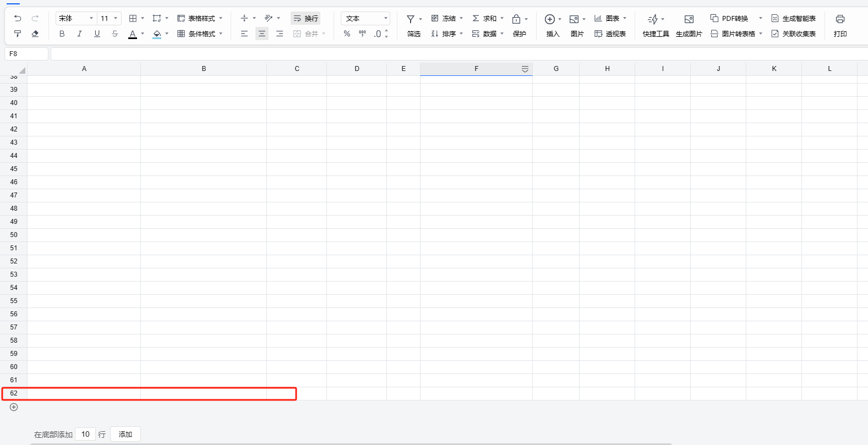Apply the fill color bucket swatch
This screenshot has width=868, height=445.
point(157,34)
